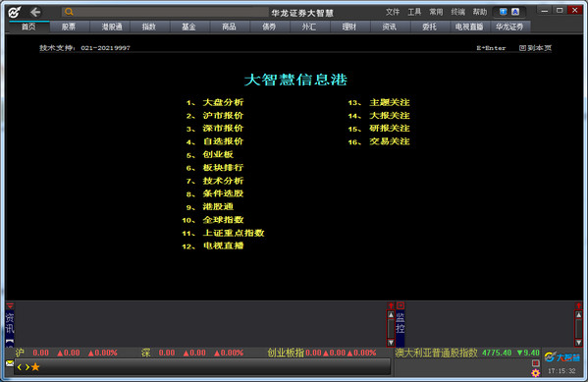Switch to the 股票 tab
588x382 pixels.
coord(69,27)
